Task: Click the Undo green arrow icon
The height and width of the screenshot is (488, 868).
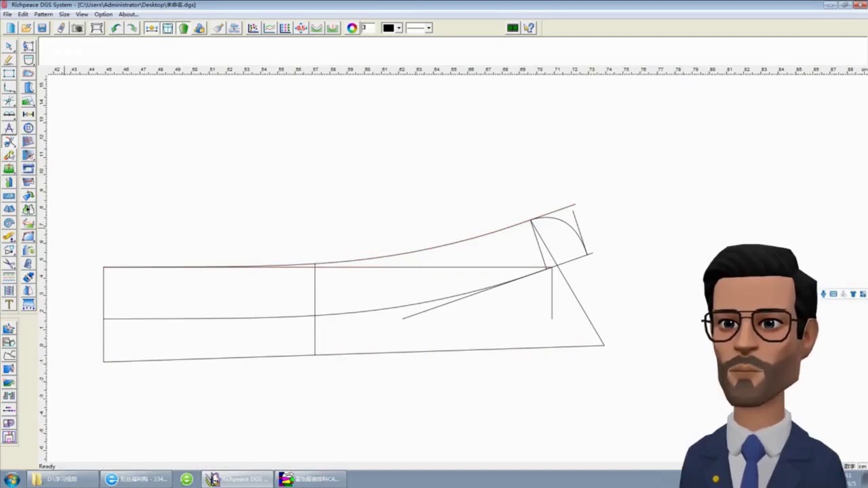Action: [116, 28]
